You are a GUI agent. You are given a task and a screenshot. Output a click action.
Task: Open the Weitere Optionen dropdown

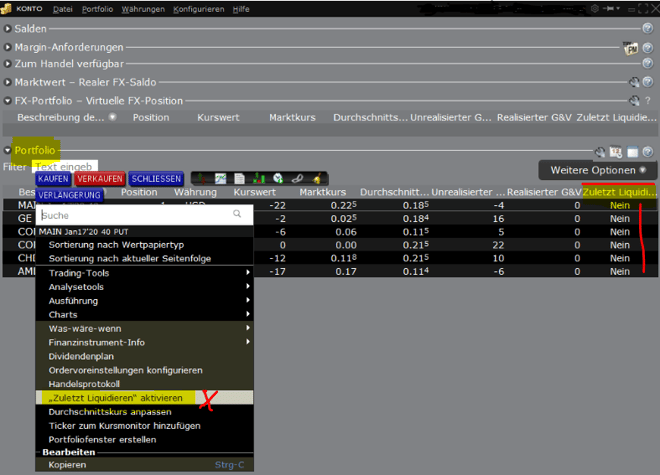[x=597, y=170]
